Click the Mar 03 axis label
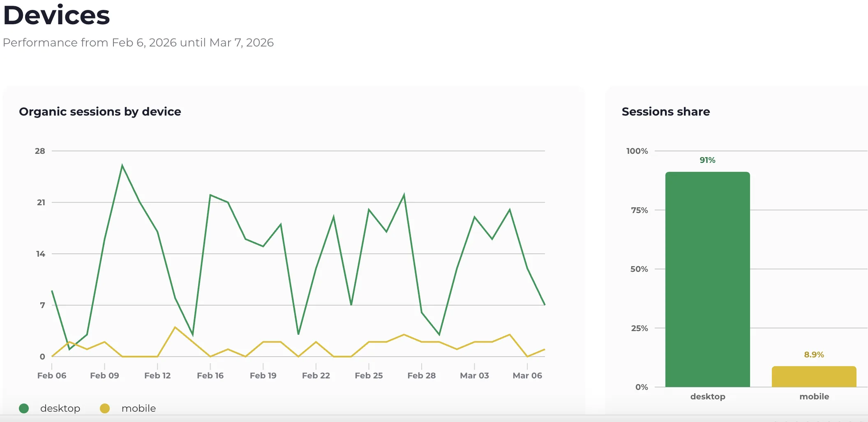Image resolution: width=868 pixels, height=422 pixels. 474,375
